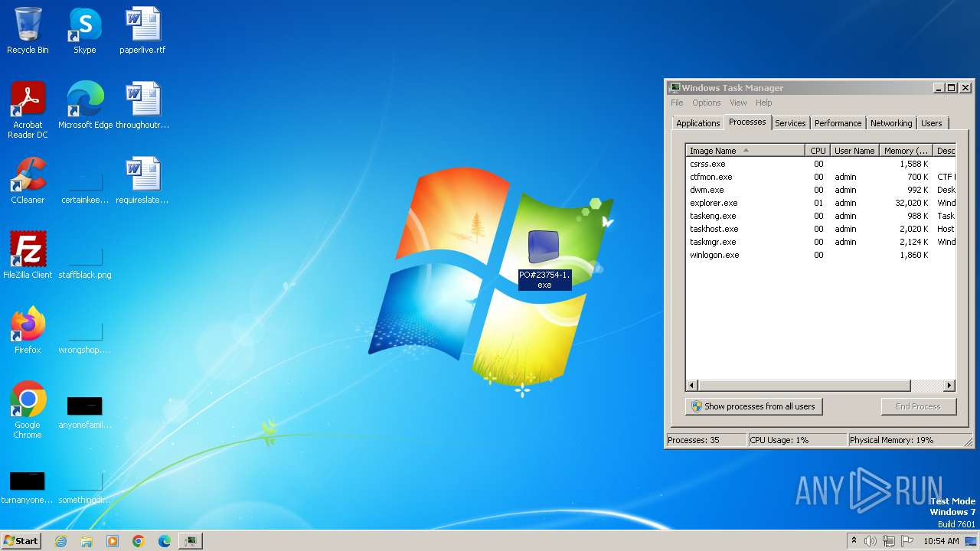The width and height of the screenshot is (980, 551).
Task: Sort by the Memory column header
Action: click(x=906, y=151)
